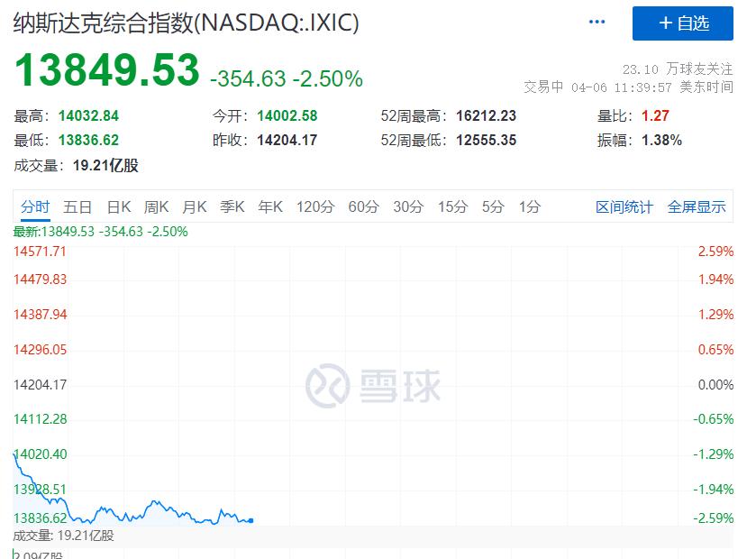Click the 雪球 watermark logo in chart
The width and height of the screenshot is (756, 559).
click(373, 385)
